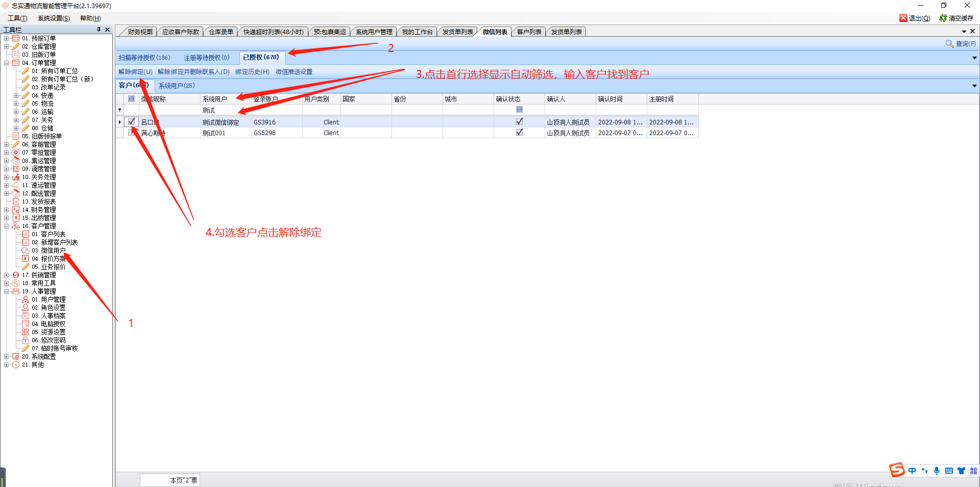Pin the 工具栏 panel with pushpin icon

(x=99, y=30)
